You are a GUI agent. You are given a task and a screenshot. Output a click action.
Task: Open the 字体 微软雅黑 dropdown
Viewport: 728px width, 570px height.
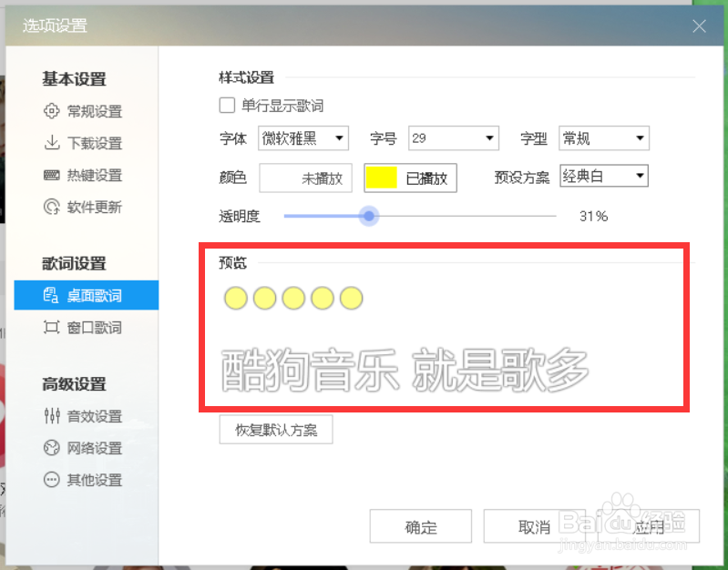303,137
